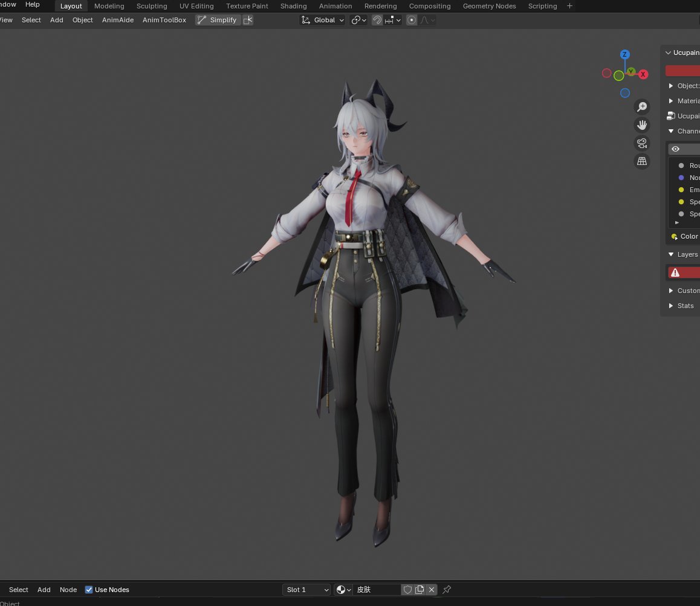Collapse the Layers section
This screenshot has width=700, height=606.
pyautogui.click(x=670, y=254)
